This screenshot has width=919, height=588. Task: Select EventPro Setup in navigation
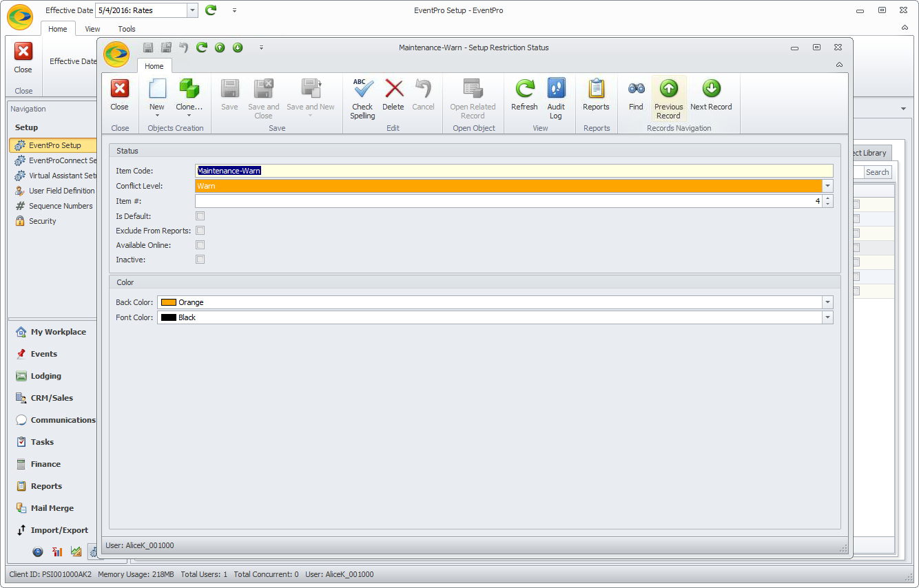pyautogui.click(x=53, y=145)
